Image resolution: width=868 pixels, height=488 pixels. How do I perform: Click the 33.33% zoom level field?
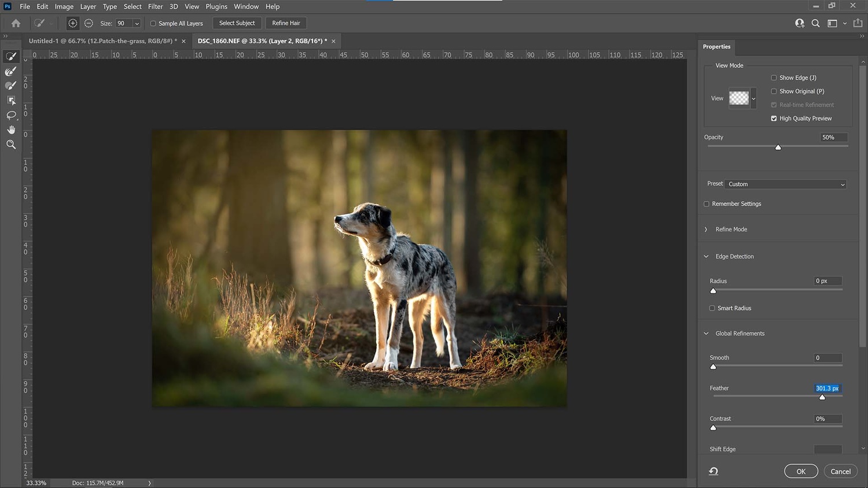coord(36,483)
